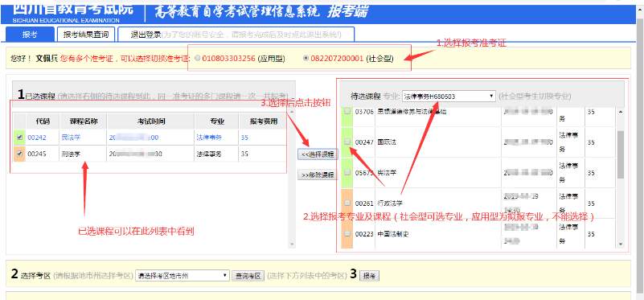The height and width of the screenshot is (300, 644).
Task: Uncheck the 00245 刑法学 course checkbox
Action: coord(19,154)
